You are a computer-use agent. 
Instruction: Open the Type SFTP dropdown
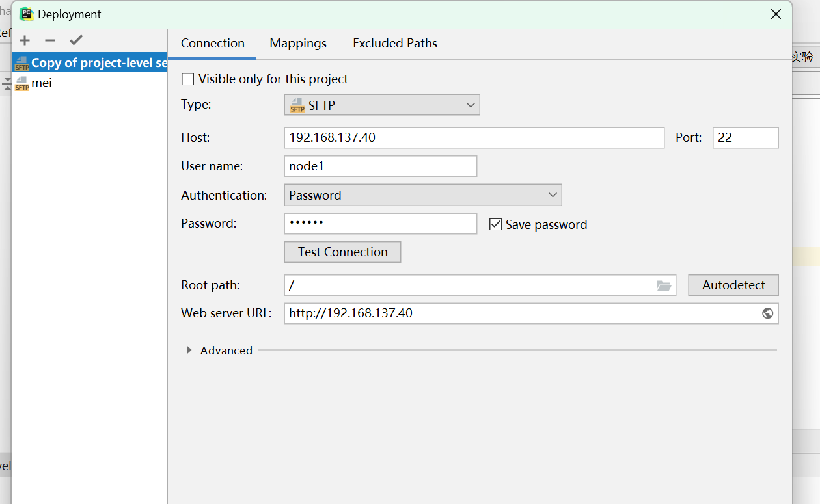[382, 105]
